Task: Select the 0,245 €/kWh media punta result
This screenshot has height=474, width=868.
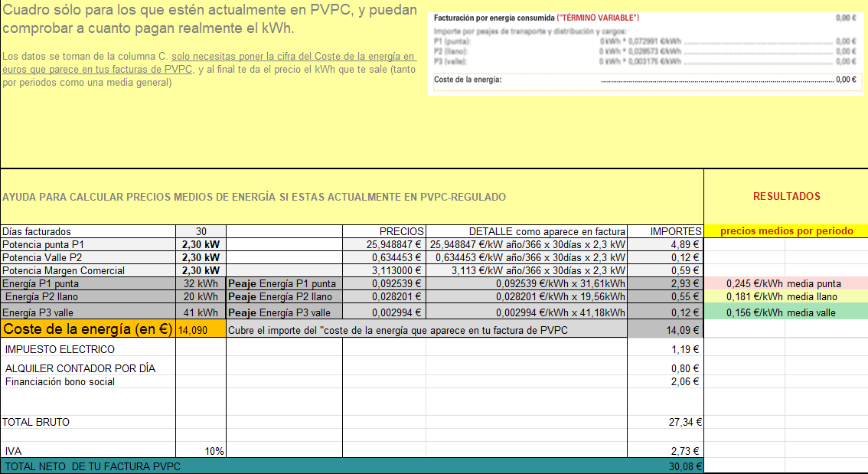Action: 787,283
